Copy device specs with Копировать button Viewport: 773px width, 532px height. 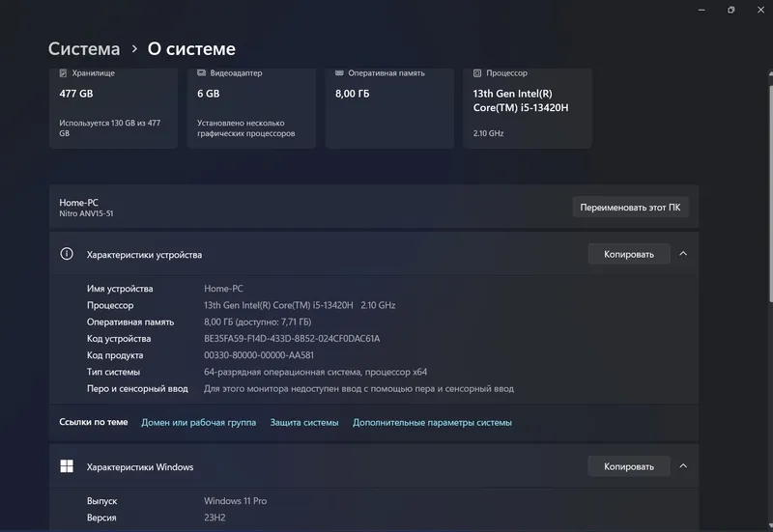coord(629,254)
